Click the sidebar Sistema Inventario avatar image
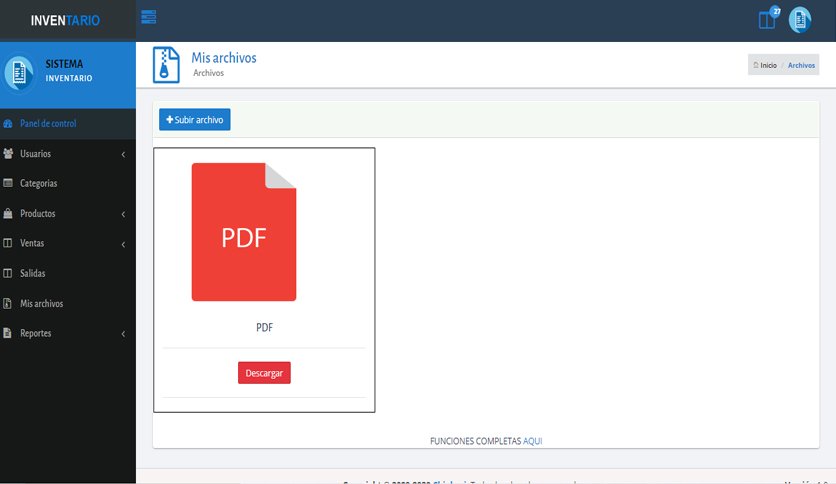836x484 pixels. click(x=19, y=72)
